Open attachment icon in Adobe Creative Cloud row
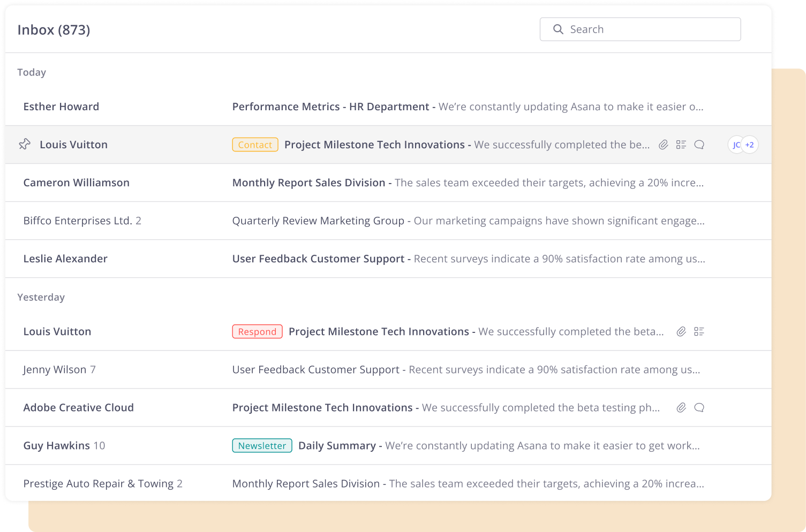This screenshot has width=806, height=532. tap(681, 407)
